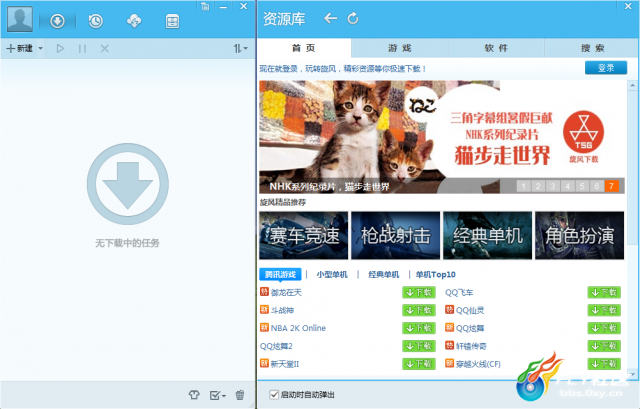Open the QQ炫舞2 game link
640x409 pixels.
click(276, 346)
